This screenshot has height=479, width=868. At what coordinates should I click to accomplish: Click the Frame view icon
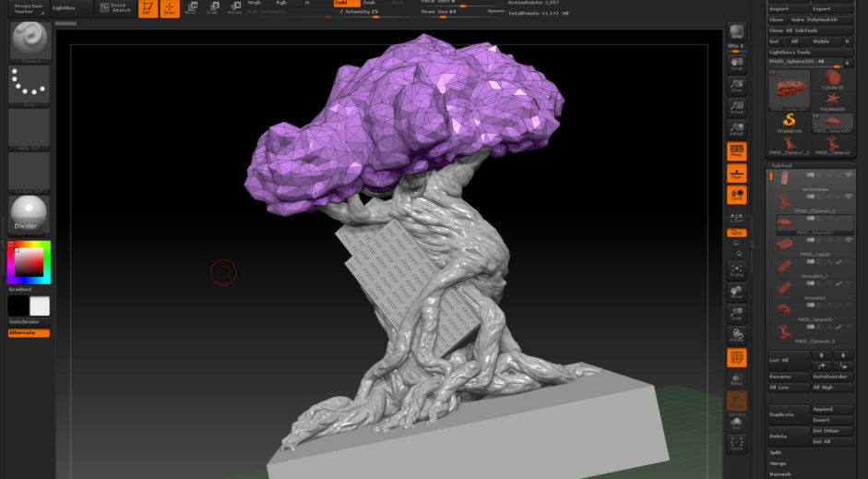(x=736, y=269)
